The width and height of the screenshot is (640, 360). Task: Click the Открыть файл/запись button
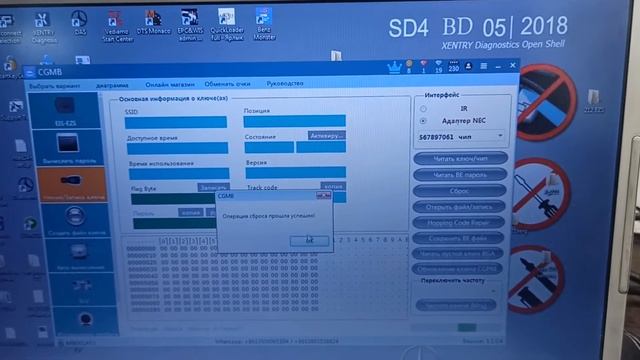pyautogui.click(x=459, y=207)
